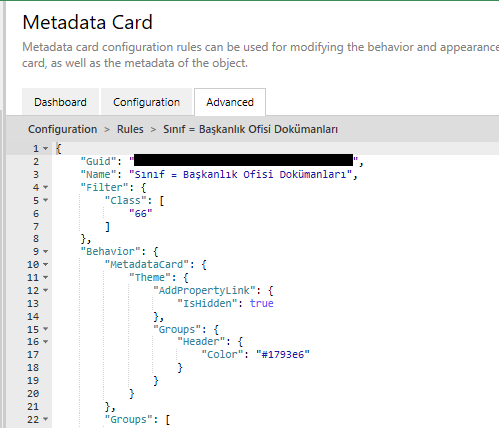Collapse the Theme Groups object on line 15

[x=46, y=329]
